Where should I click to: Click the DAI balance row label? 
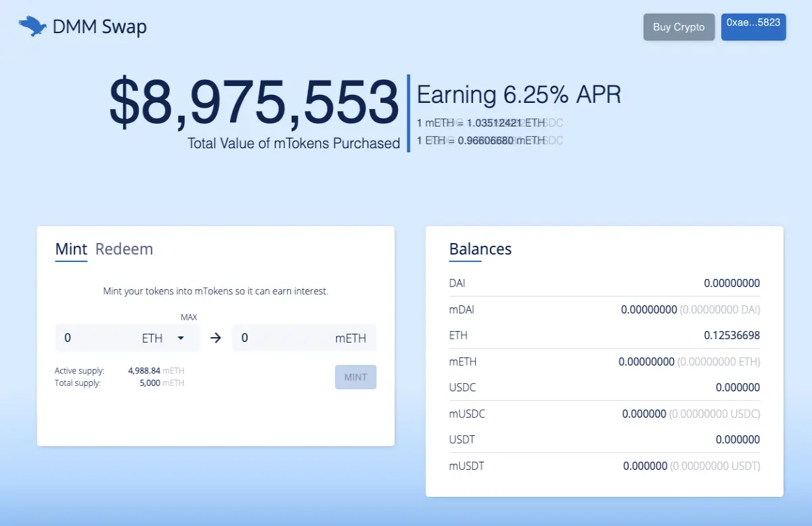(457, 283)
